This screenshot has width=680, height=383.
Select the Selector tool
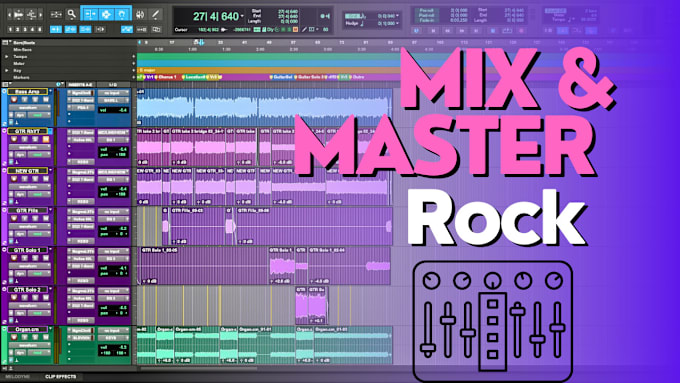pyautogui.click(x=106, y=14)
